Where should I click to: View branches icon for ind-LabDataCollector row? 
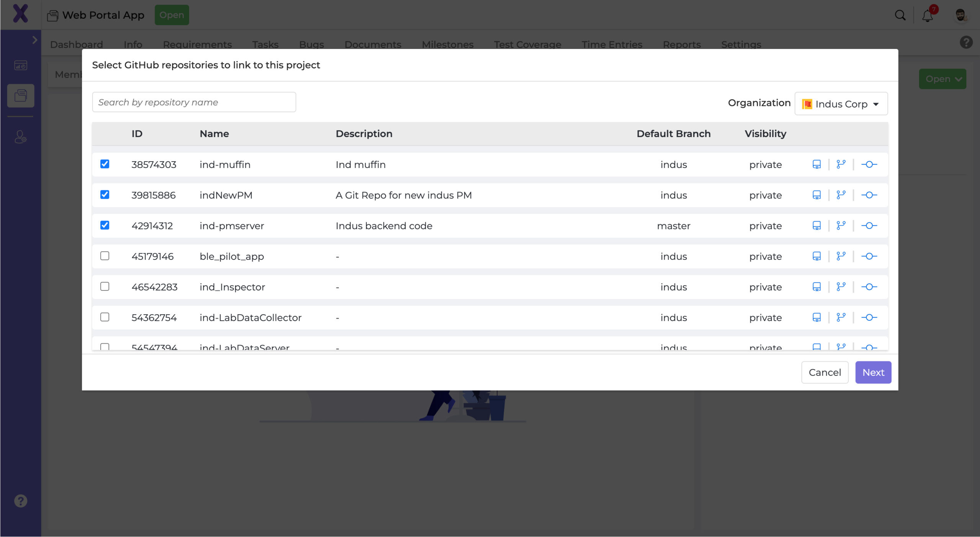[x=841, y=317]
